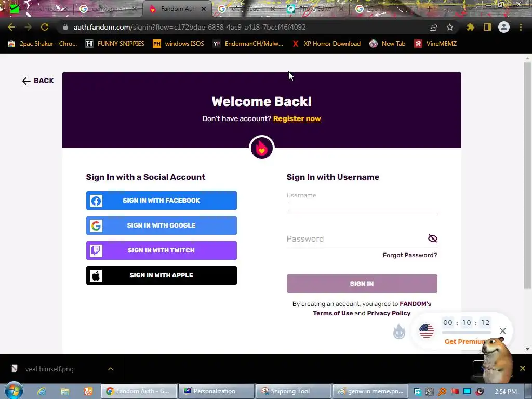This screenshot has width=532, height=399.
Task: Toggle the browser side panel icon
Action: point(487,27)
